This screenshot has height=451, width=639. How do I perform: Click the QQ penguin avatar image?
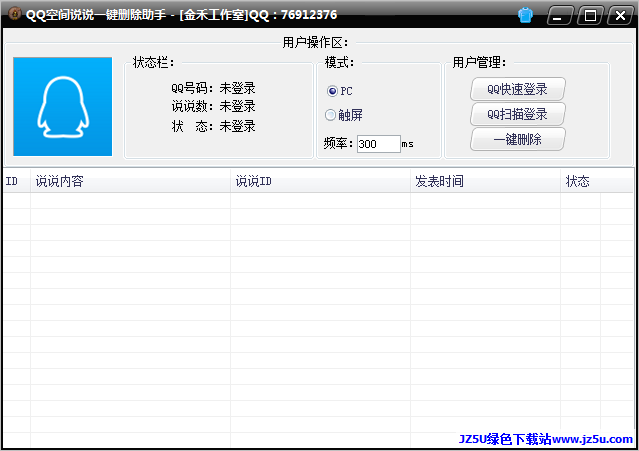pos(62,106)
